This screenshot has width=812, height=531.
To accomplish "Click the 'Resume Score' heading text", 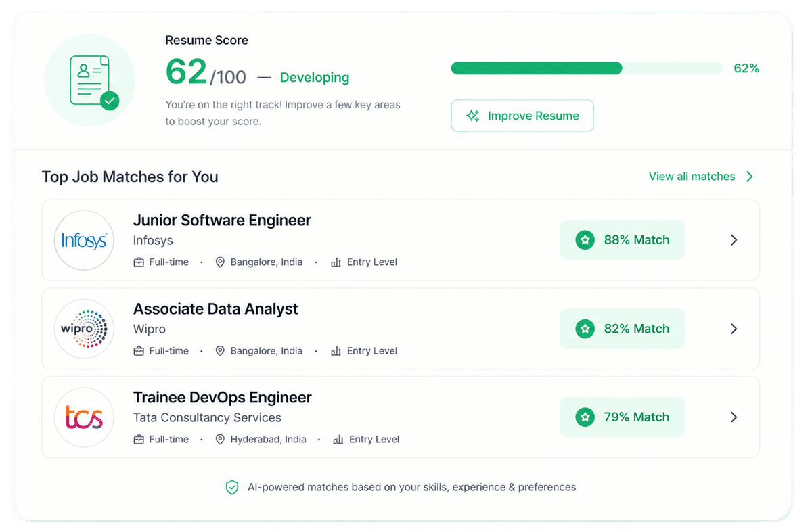I will pyautogui.click(x=207, y=41).
